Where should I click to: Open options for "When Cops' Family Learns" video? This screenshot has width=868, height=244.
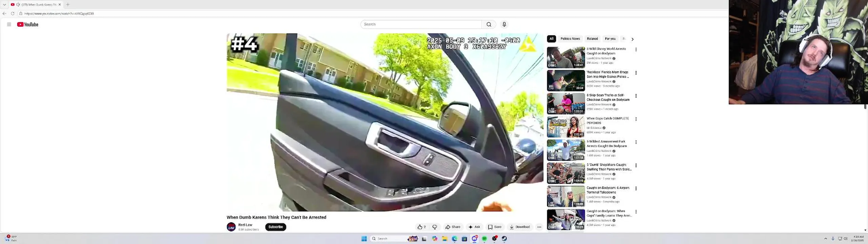[636, 212]
